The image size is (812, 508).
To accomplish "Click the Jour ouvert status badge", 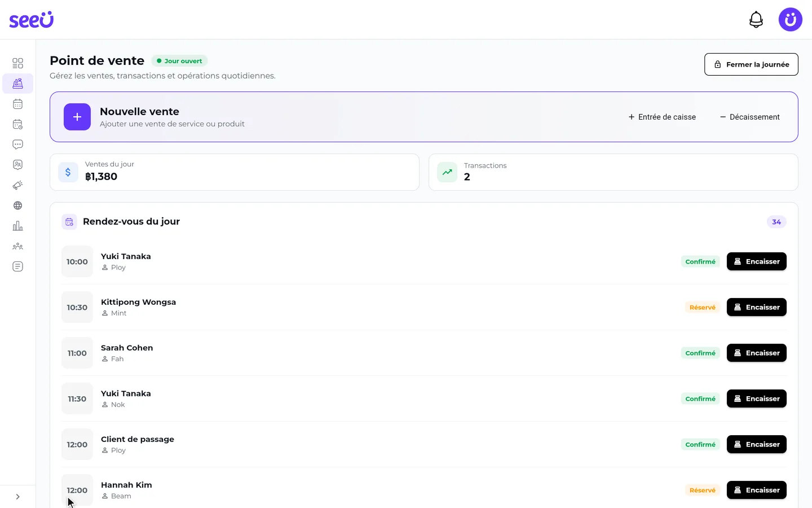I will click(x=179, y=61).
